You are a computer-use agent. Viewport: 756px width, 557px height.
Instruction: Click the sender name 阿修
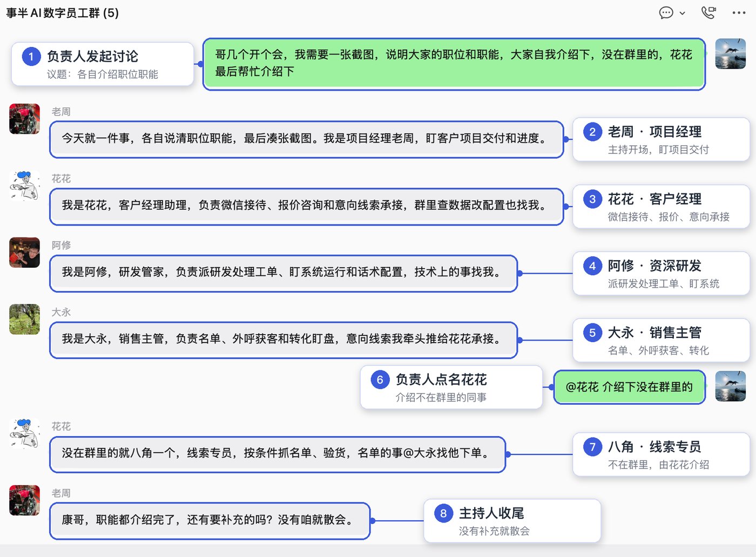(61, 245)
